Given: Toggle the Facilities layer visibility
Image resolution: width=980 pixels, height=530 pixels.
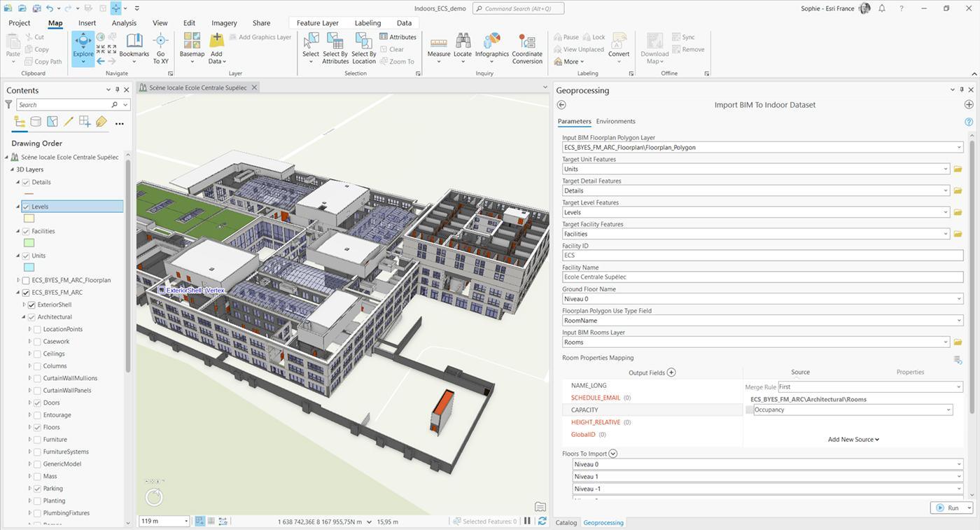Looking at the screenshot, I should tap(26, 231).
